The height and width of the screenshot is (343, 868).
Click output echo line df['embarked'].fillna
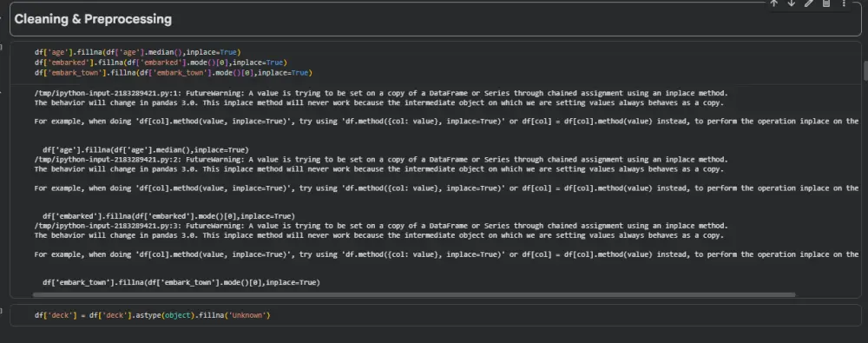pos(169,216)
